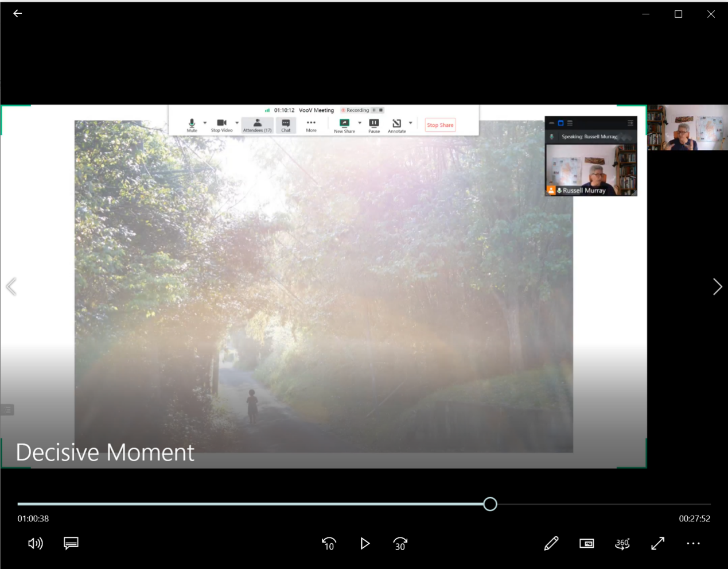The image size is (728, 569).
Task: Go to the next item
Action: tap(717, 287)
